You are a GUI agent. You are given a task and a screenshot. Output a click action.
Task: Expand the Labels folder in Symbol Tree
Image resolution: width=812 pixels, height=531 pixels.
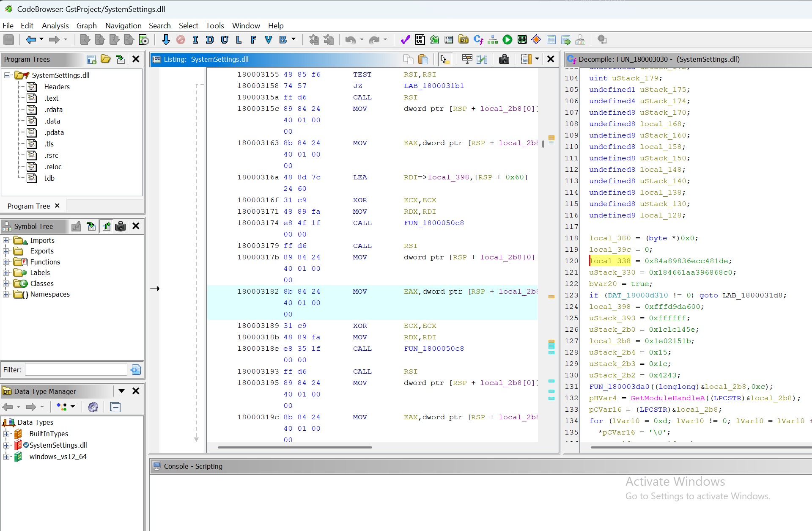[6, 272]
